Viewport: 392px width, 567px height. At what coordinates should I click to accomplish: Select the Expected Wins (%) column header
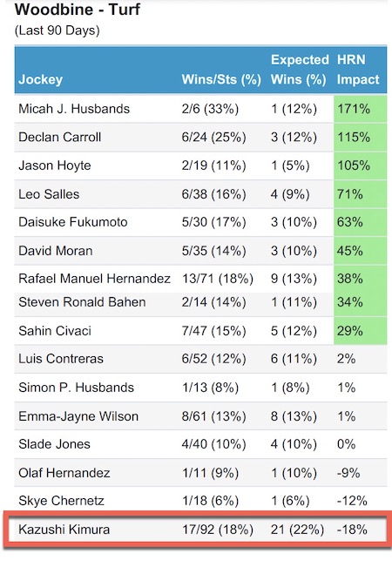pos(300,70)
